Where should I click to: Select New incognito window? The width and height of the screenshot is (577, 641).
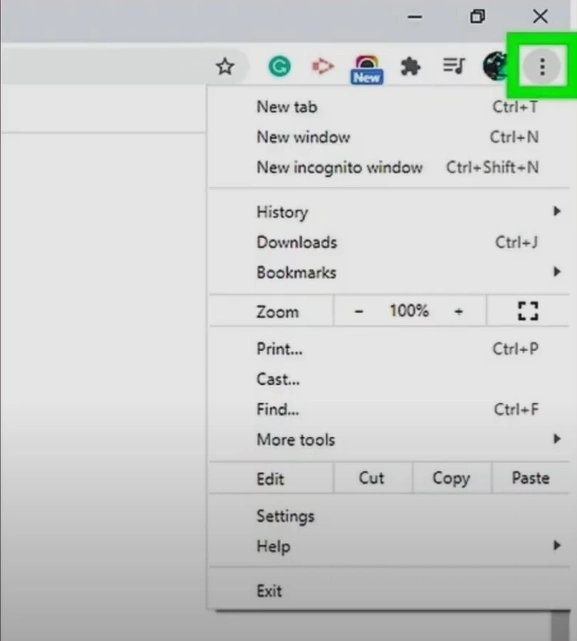pyautogui.click(x=389, y=167)
